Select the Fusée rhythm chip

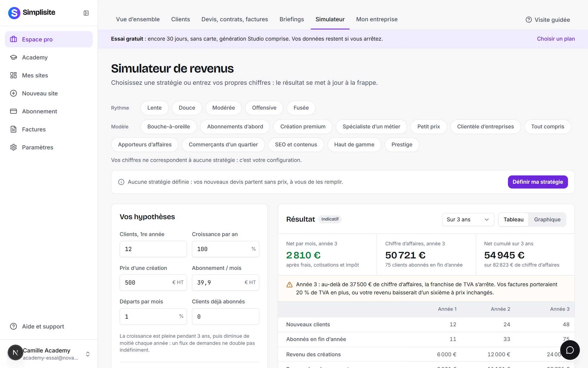[x=301, y=108]
